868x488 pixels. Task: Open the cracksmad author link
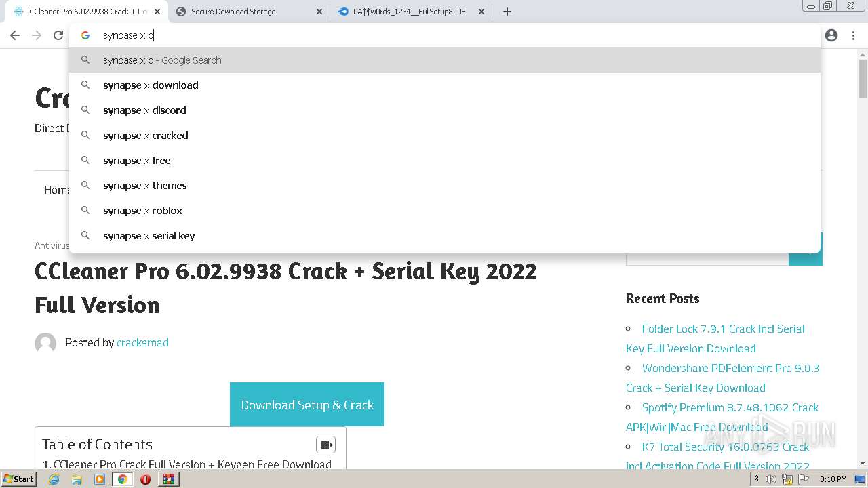pos(142,342)
